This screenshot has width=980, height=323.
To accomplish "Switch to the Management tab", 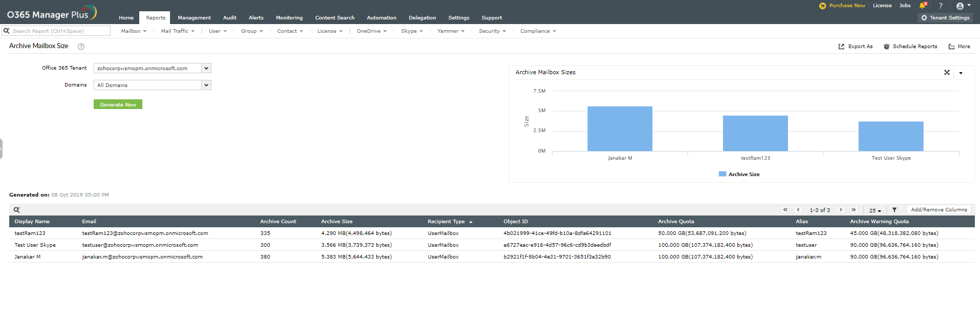I will (194, 18).
